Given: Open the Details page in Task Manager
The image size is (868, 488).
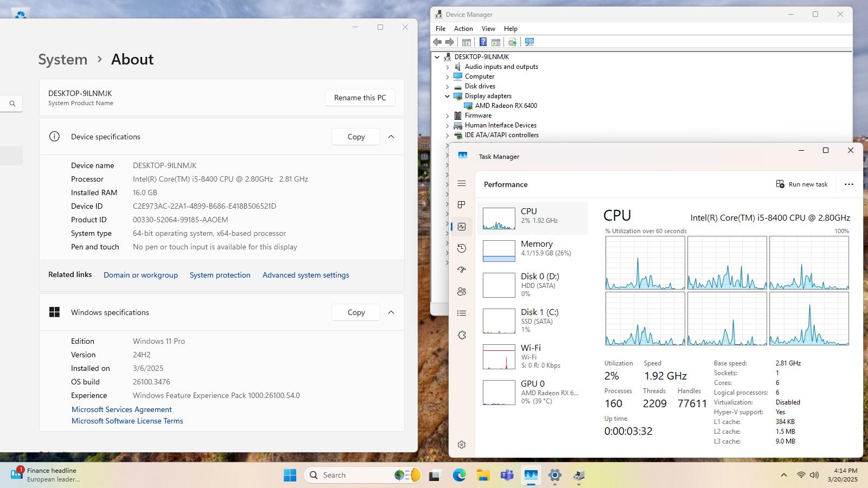Looking at the screenshot, I should [x=462, y=313].
